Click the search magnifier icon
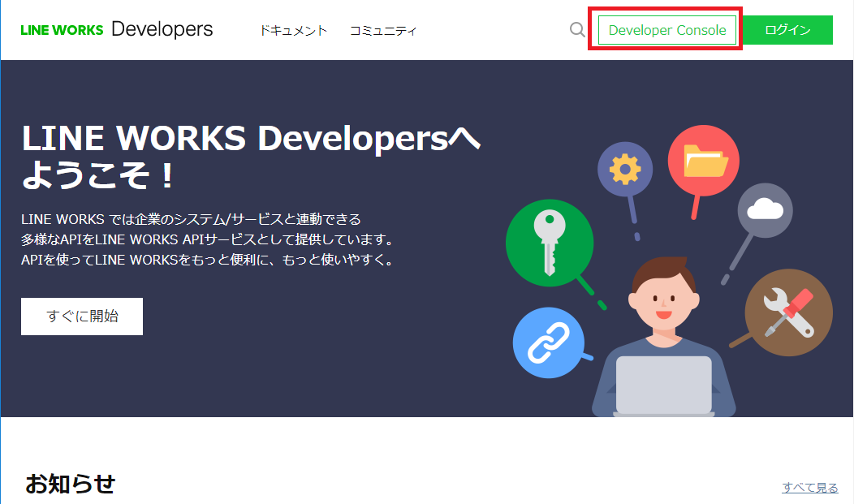The image size is (854, 504). pos(577,30)
